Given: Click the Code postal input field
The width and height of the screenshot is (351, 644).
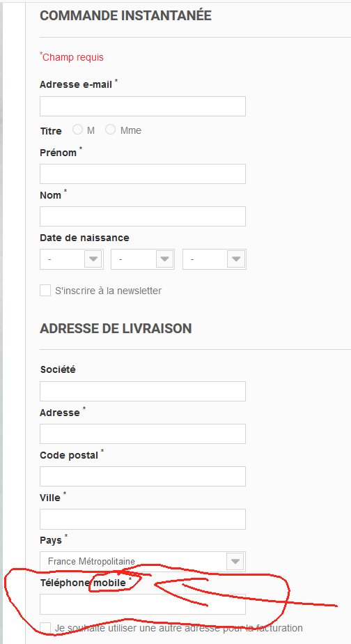Looking at the screenshot, I should [x=143, y=477].
